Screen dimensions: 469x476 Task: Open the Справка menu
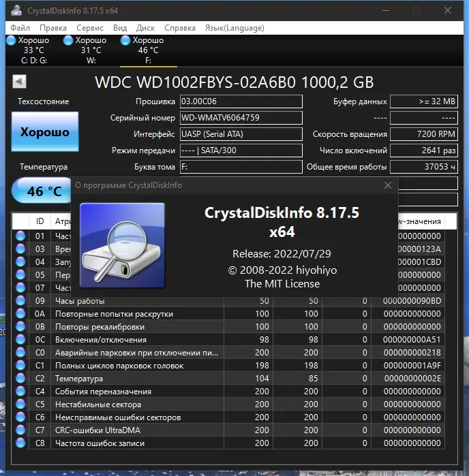(180, 28)
